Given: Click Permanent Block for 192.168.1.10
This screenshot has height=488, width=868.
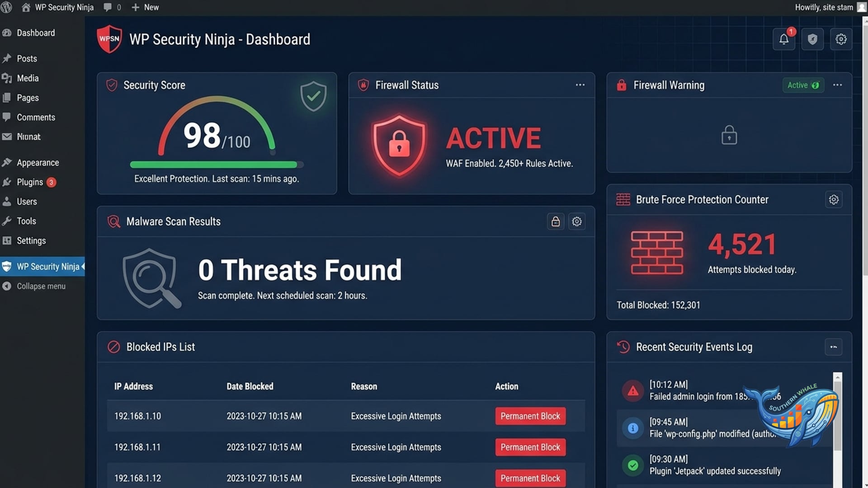Looking at the screenshot, I should 530,416.
